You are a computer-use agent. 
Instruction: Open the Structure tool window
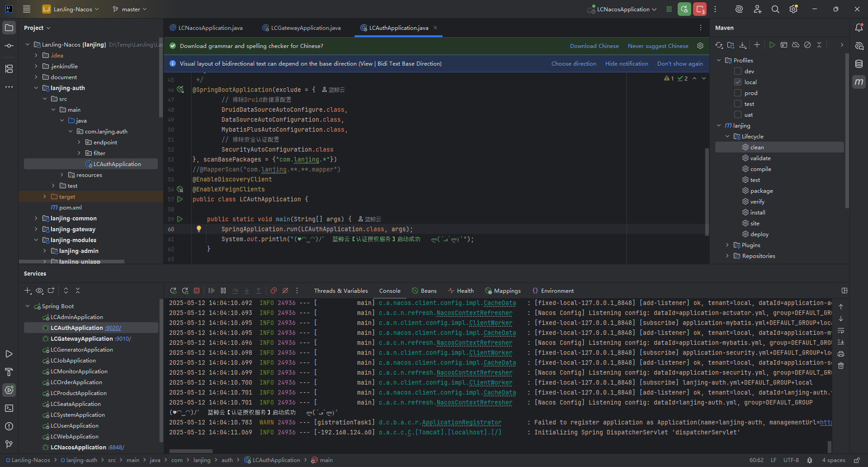[9, 69]
